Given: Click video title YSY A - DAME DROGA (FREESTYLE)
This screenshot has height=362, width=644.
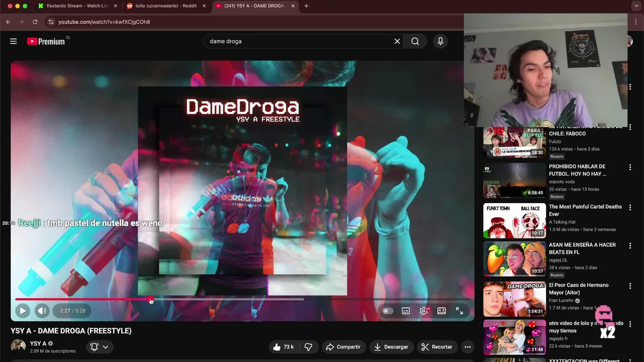Looking at the screenshot, I should pos(71,331).
